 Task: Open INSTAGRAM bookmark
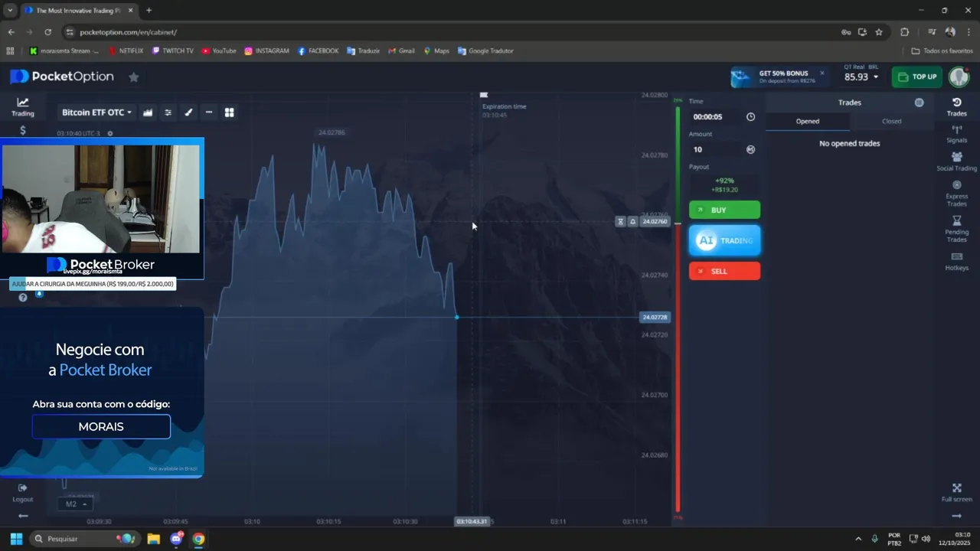[266, 51]
